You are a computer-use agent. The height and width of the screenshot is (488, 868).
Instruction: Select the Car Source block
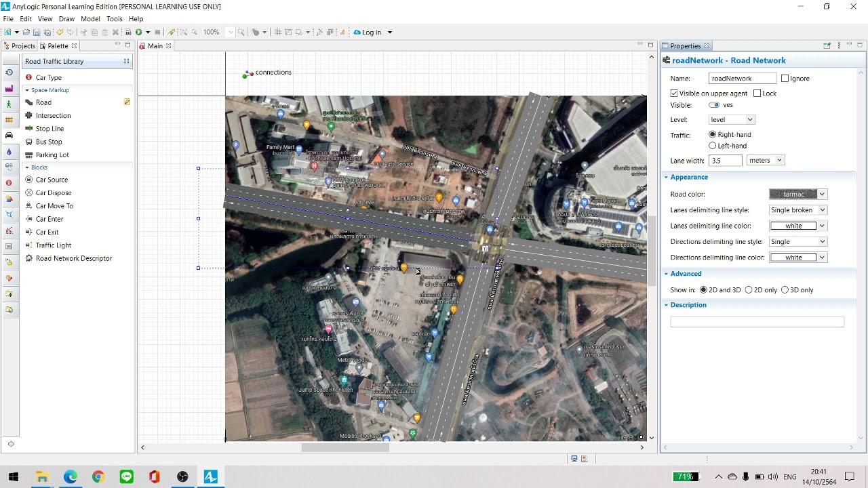52,180
